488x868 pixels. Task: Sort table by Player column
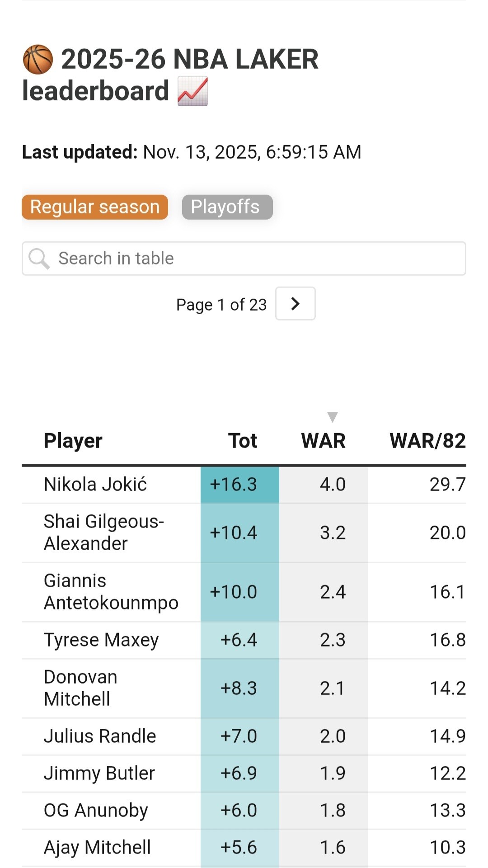click(73, 441)
